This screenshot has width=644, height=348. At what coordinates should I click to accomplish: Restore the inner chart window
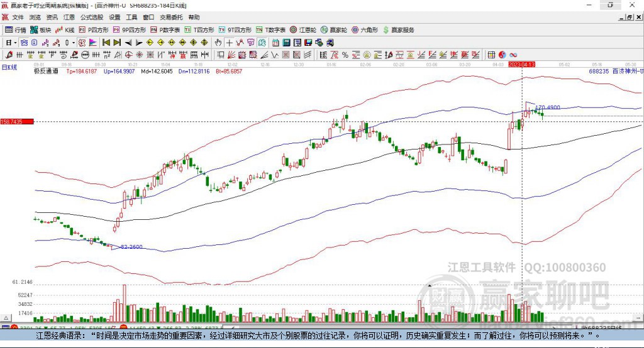point(630,17)
